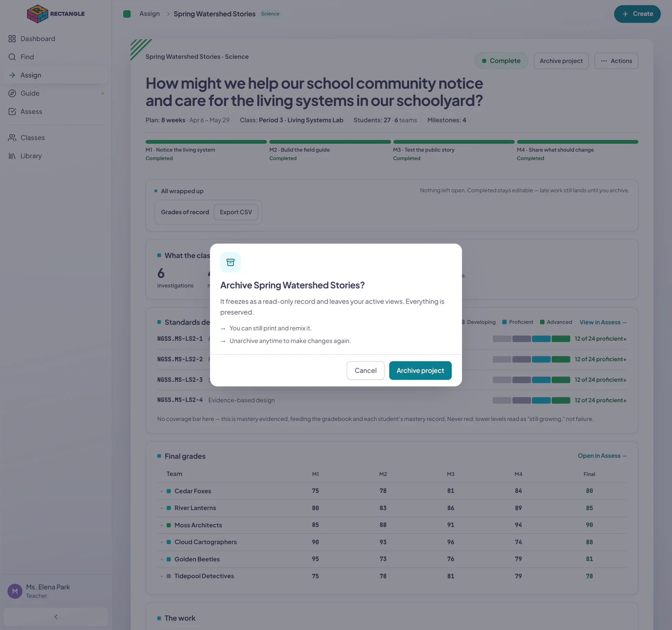
Task: Expand the Golden Beetles team row
Action: [x=162, y=560]
